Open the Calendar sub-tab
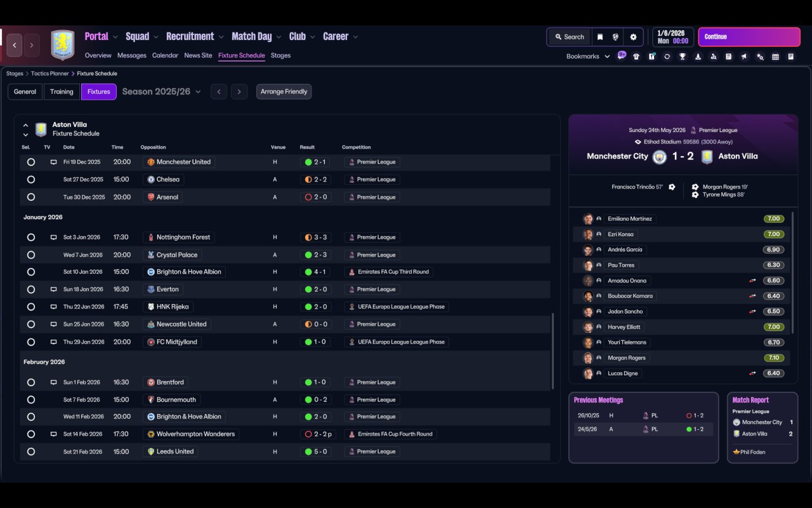This screenshot has height=508, width=812. 165,56
